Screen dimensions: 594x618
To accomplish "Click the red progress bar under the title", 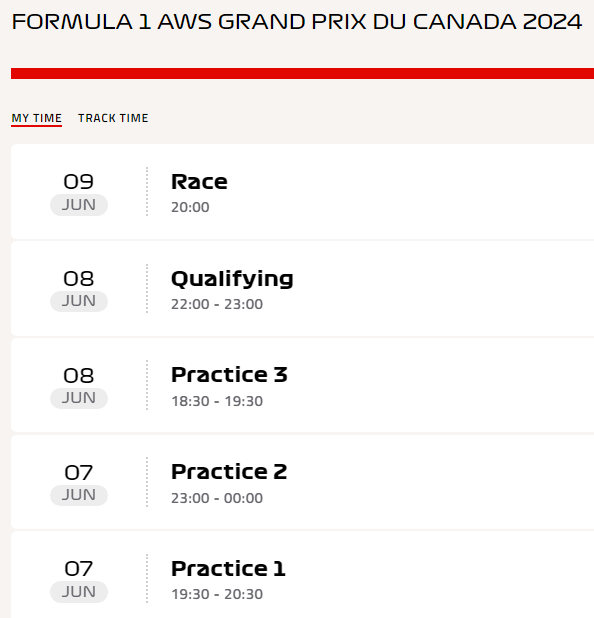I will coord(302,73).
